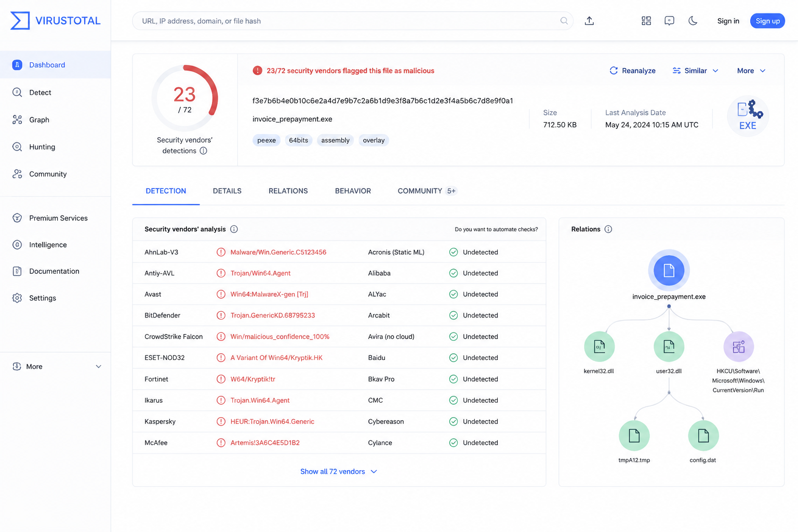Select the config.dat graph node
The image size is (798, 532).
(x=703, y=436)
